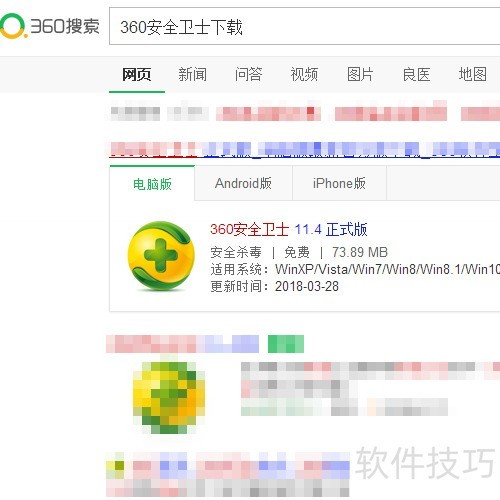The height and width of the screenshot is (500, 500).
Task: Click the blurred second result title link
Action: (x=182, y=344)
